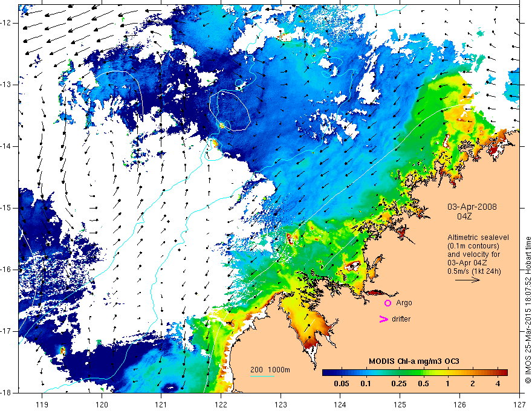The width and height of the screenshot is (532, 411).
Task: Select the 'Argo' legend label
Action: point(404,303)
